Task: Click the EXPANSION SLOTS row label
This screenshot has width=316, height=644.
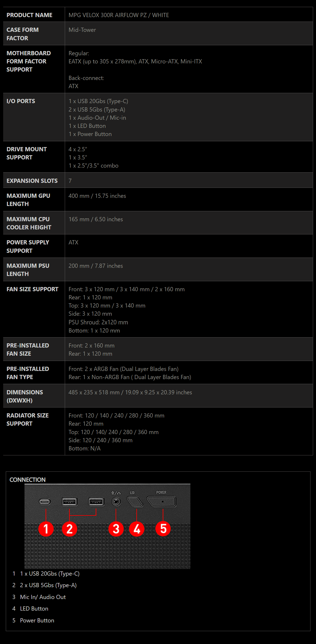Action: pos(32,181)
